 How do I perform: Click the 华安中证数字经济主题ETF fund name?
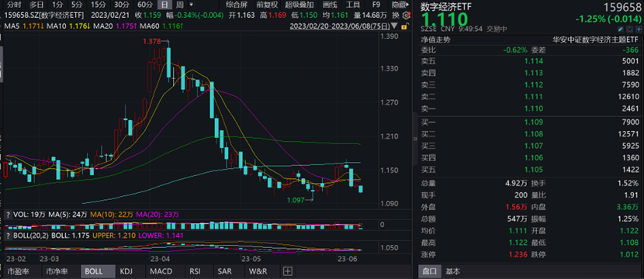(x=596, y=40)
